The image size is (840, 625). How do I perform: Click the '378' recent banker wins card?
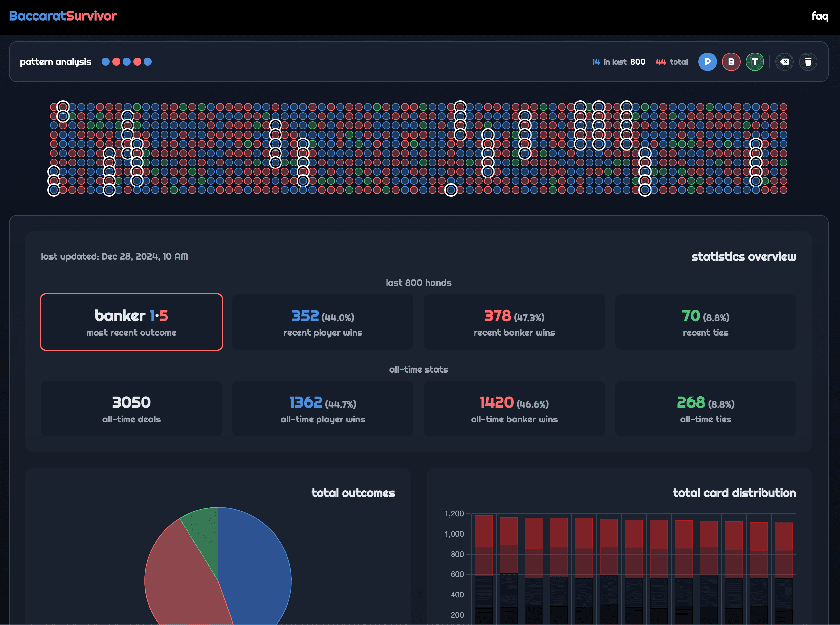[514, 322]
